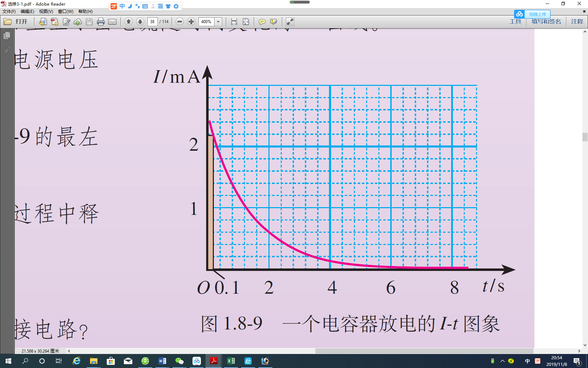Add a sticky note comment icon
Image resolution: width=588 pixels, height=368 pixels.
point(262,22)
